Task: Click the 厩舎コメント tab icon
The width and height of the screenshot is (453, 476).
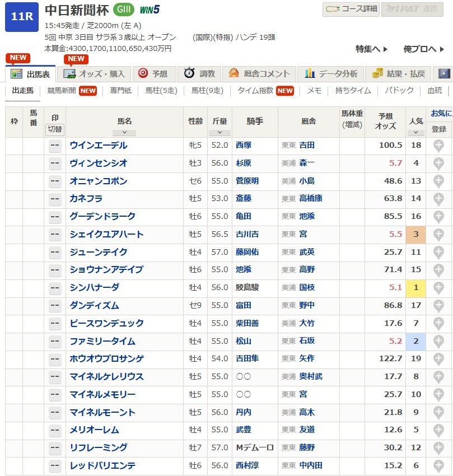Action: click(231, 74)
